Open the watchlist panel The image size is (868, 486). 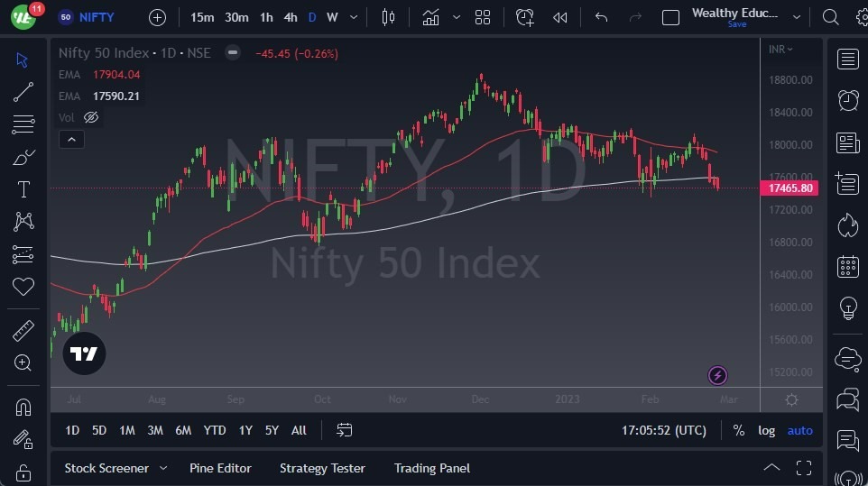pos(848,60)
